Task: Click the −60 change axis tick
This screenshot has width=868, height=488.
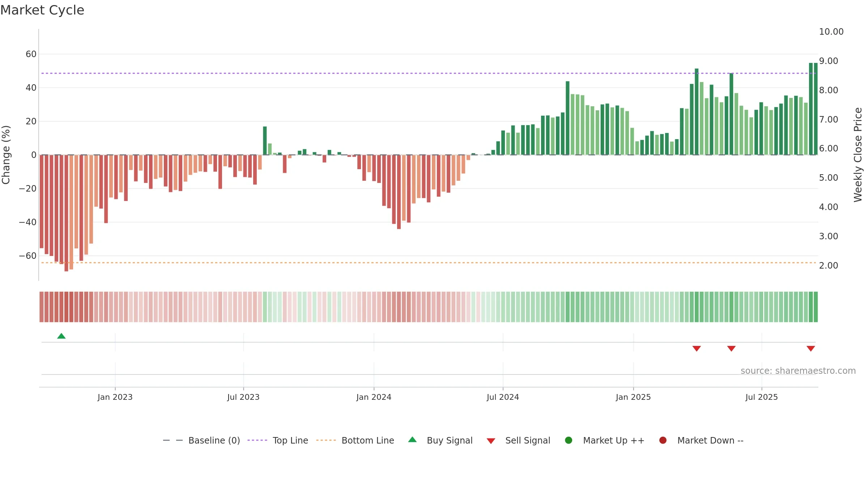Action: pyautogui.click(x=28, y=256)
